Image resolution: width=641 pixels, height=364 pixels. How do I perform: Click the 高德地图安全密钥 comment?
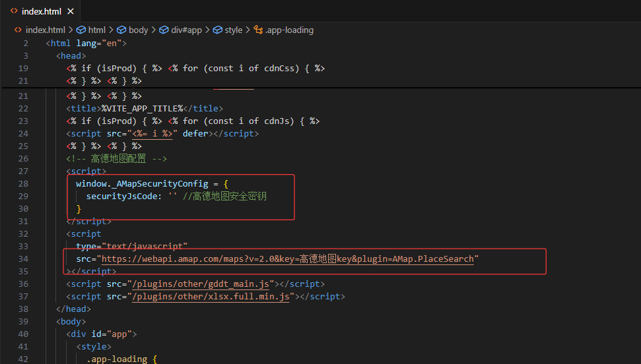click(224, 197)
